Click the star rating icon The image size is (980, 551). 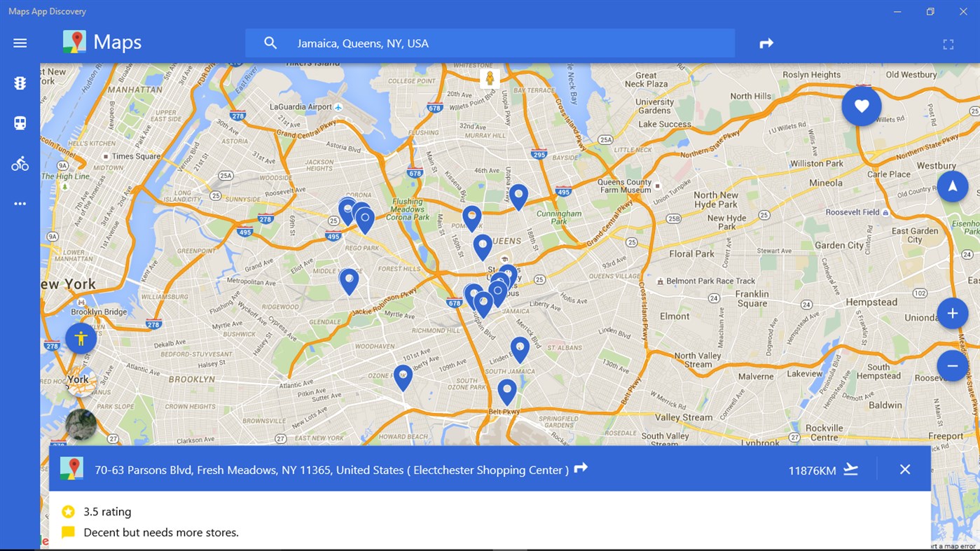[x=68, y=511]
